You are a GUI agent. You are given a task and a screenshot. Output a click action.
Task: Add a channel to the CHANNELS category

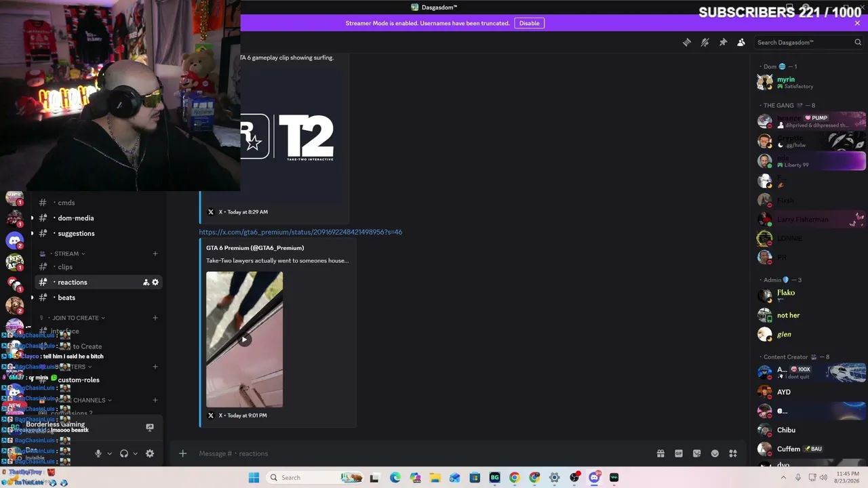coord(155,400)
